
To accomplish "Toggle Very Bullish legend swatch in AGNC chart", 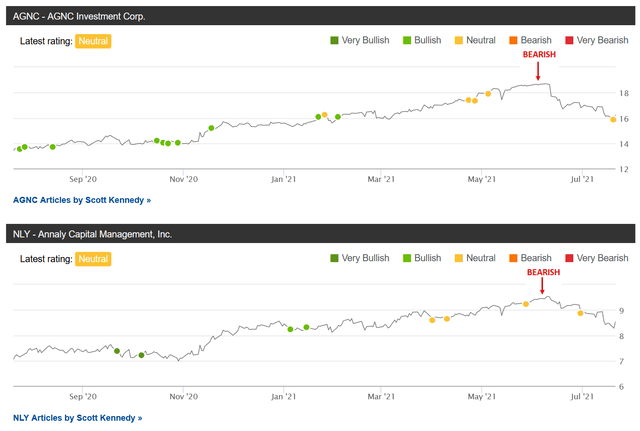I will [334, 40].
